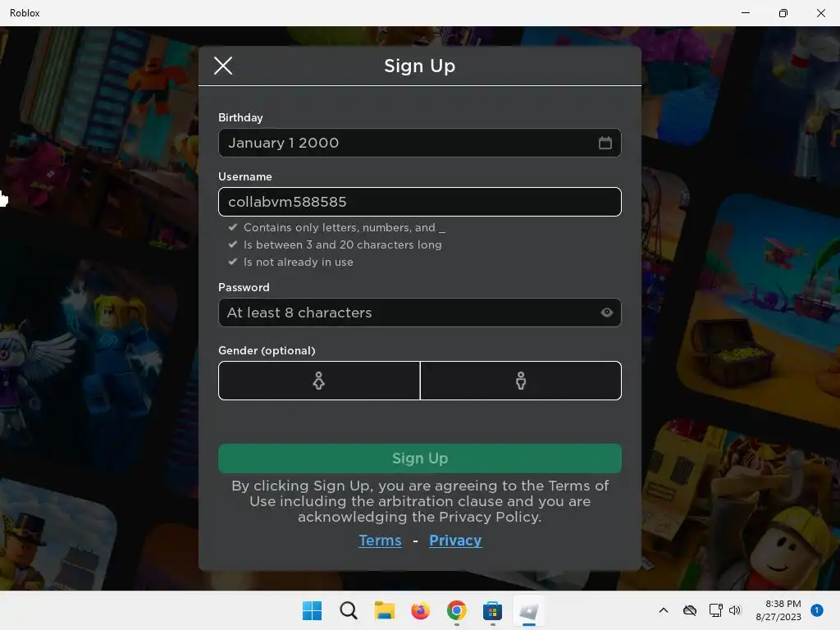Open Windows Search from taskbar

coord(348,610)
